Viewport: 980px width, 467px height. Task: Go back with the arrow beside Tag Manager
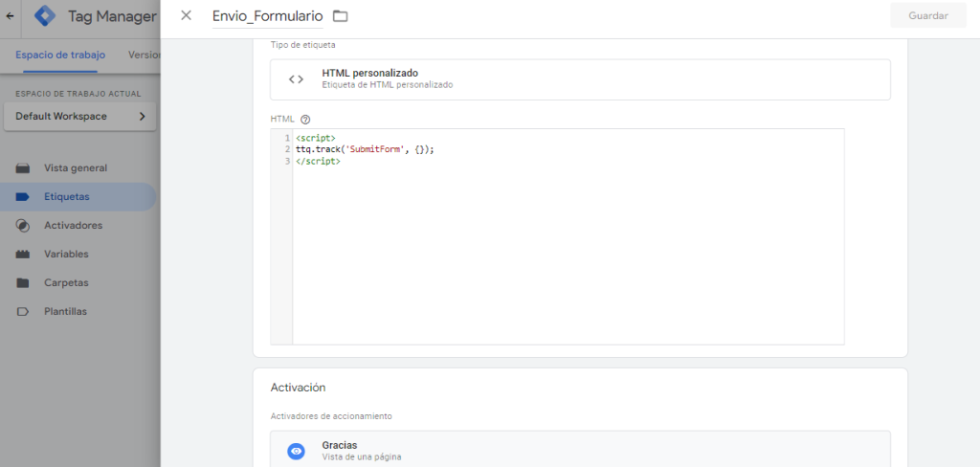tap(10, 16)
